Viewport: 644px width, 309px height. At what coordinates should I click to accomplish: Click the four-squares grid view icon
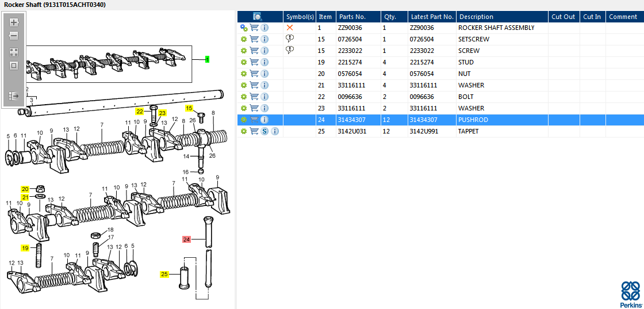[x=14, y=52]
